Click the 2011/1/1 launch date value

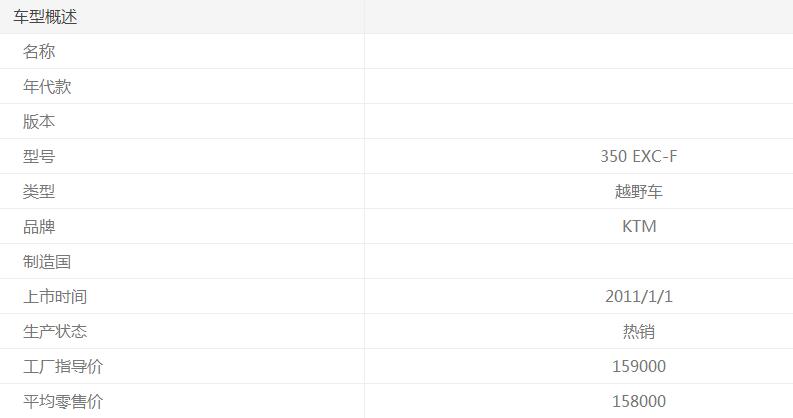(639, 297)
